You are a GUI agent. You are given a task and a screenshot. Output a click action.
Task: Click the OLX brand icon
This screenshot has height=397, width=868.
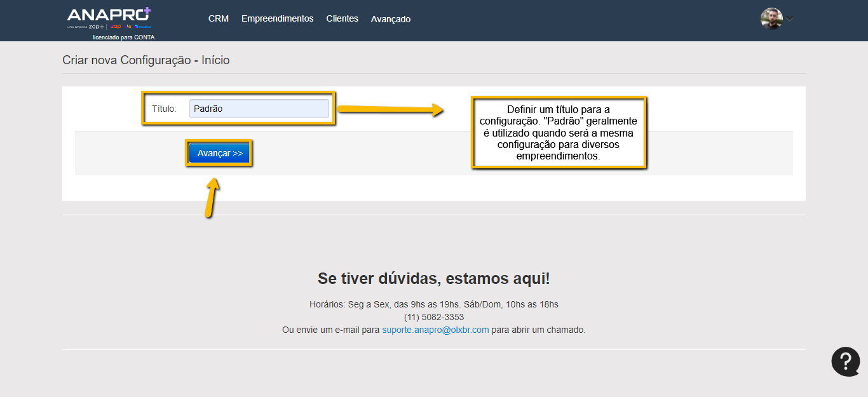tap(129, 27)
